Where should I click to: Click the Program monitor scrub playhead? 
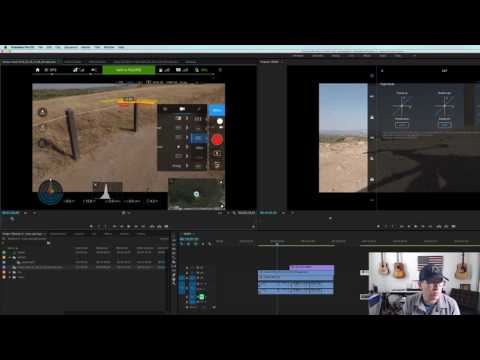[x=330, y=219]
